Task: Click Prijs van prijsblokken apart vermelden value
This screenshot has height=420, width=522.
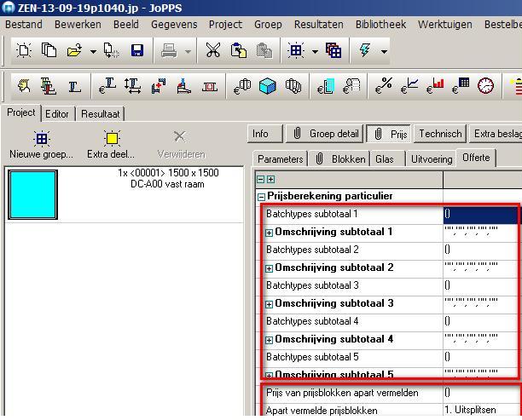Action: (483, 393)
